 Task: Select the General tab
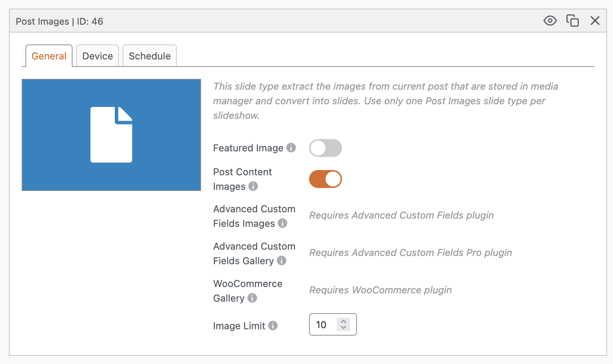pyautogui.click(x=49, y=56)
